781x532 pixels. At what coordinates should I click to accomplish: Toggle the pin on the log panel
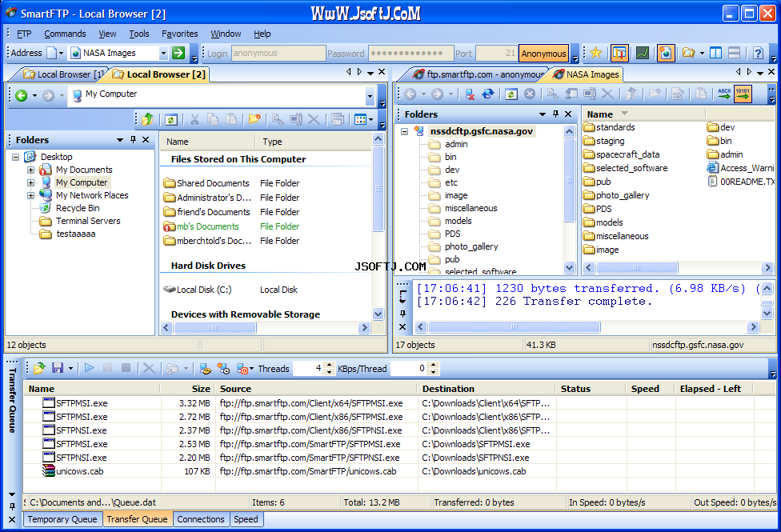(x=403, y=314)
